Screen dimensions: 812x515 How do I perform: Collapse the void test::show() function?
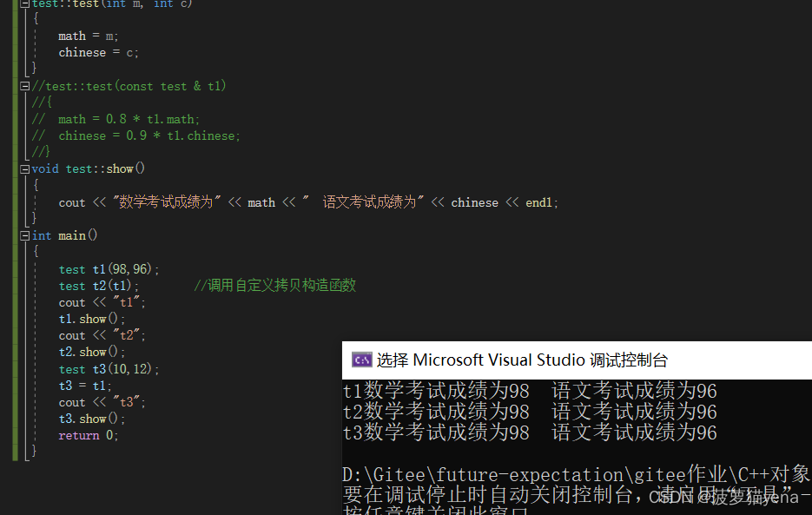[24, 168]
